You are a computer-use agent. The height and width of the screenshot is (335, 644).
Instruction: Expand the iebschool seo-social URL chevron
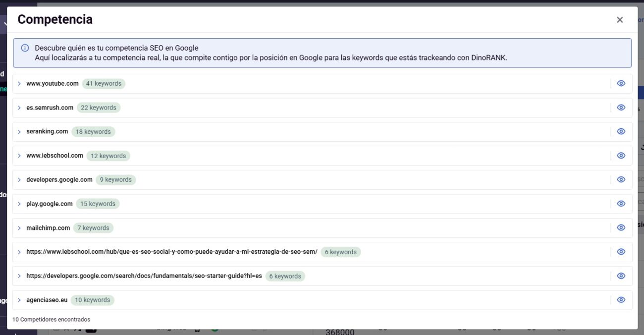pos(19,252)
